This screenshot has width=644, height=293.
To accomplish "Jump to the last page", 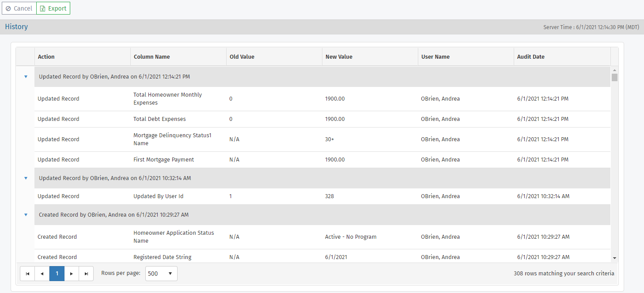I will click(86, 274).
